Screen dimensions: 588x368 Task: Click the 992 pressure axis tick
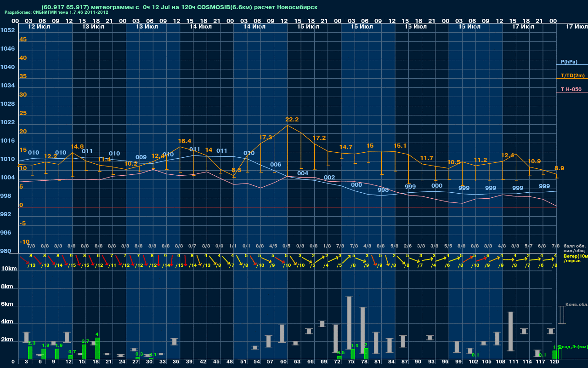(6, 214)
